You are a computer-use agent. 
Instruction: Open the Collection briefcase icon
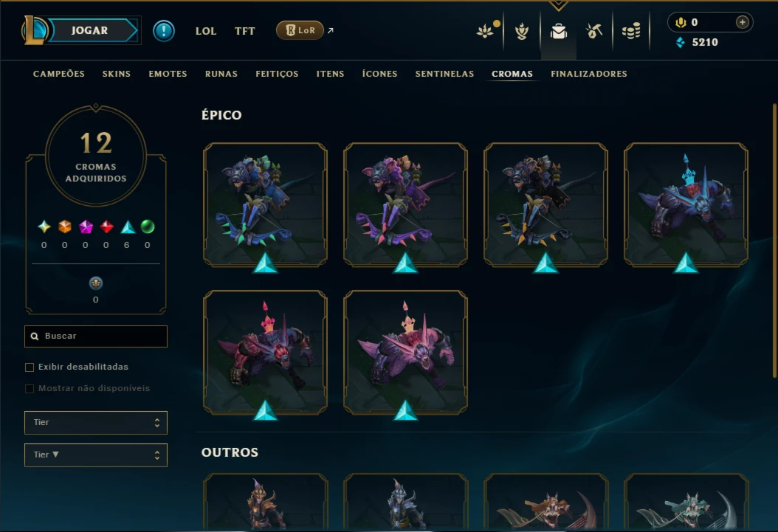[558, 31]
